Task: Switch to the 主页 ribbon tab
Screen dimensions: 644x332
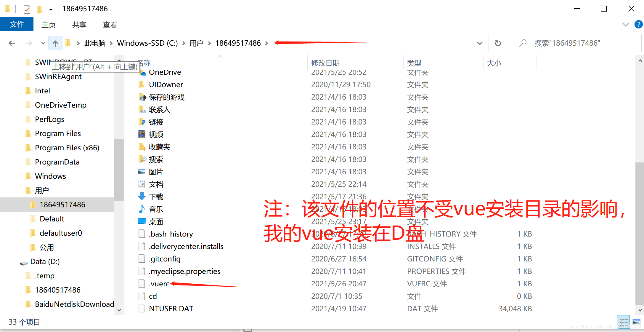Action: (49, 25)
